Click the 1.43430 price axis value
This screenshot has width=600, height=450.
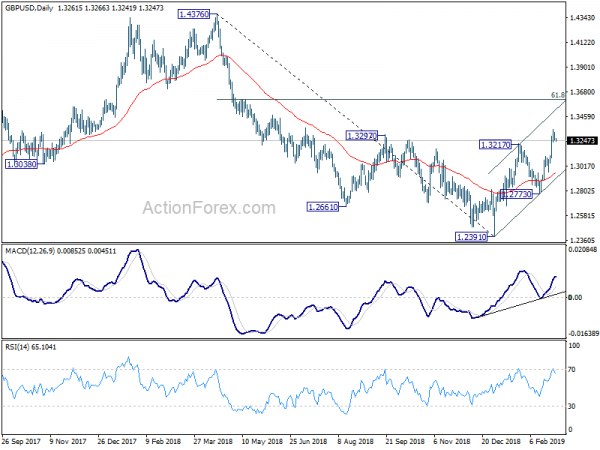[x=582, y=18]
